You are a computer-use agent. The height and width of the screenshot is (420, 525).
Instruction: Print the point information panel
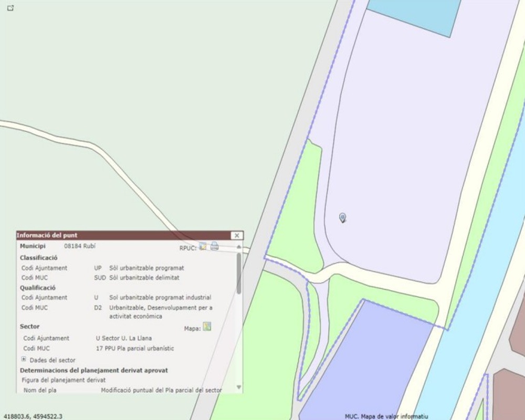tap(214, 246)
